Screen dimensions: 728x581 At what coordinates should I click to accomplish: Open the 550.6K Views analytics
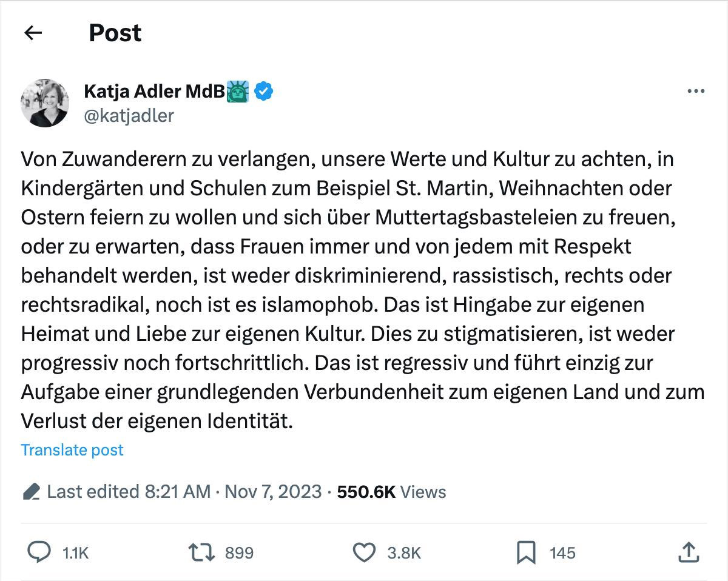click(x=391, y=491)
